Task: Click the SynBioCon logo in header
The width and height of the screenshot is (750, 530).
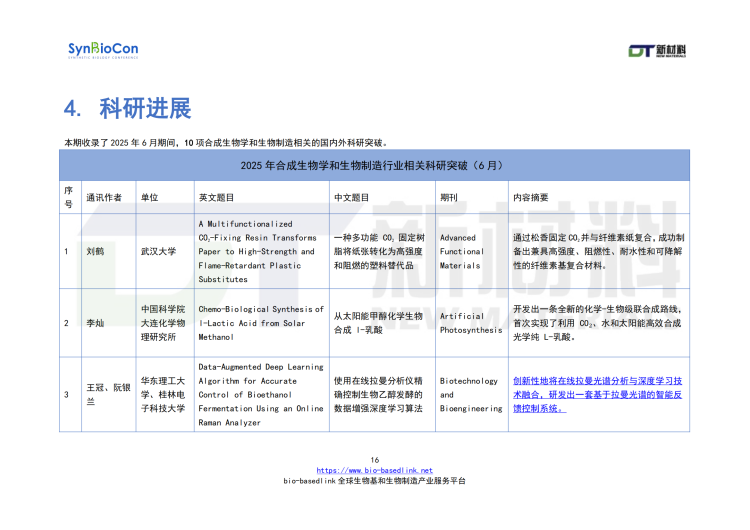Action: (x=103, y=50)
